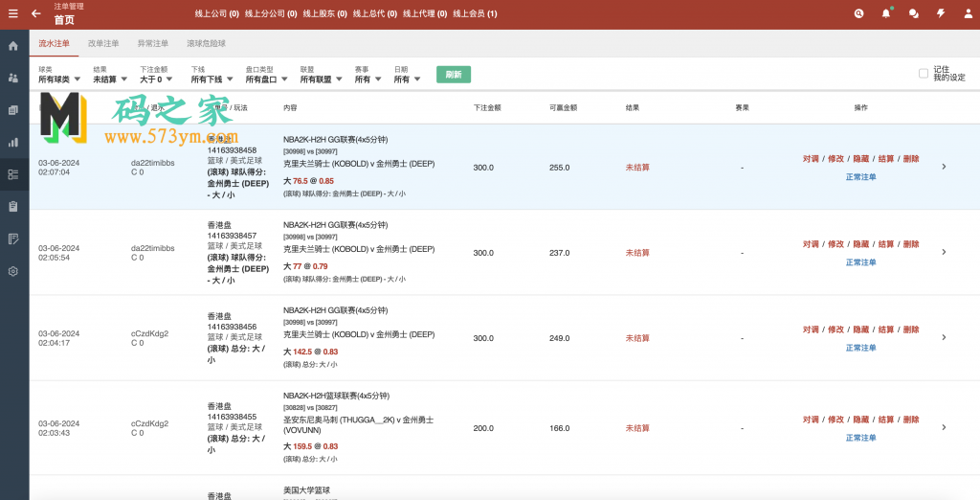
Task: Click 删除 link in the first bet row
Action: (910, 159)
